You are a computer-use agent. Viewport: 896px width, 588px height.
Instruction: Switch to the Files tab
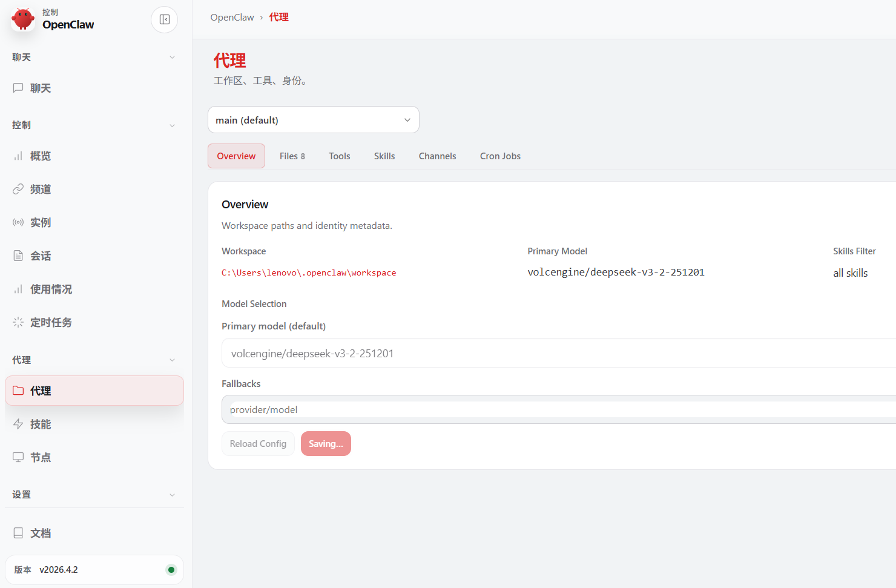(x=292, y=156)
